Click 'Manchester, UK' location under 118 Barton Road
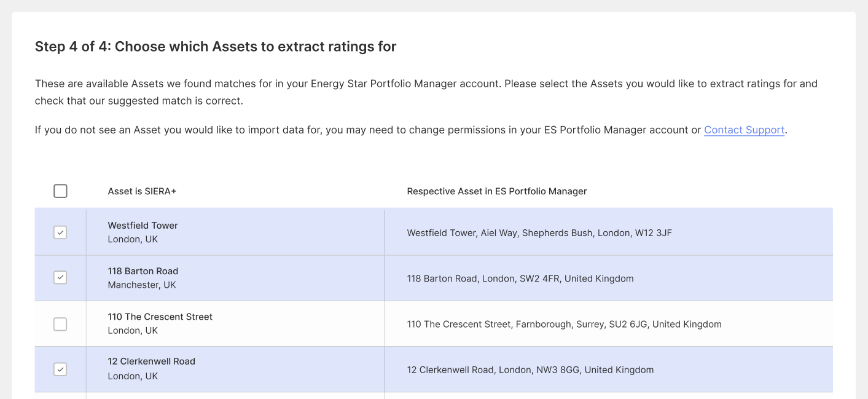The width and height of the screenshot is (868, 399). [141, 285]
